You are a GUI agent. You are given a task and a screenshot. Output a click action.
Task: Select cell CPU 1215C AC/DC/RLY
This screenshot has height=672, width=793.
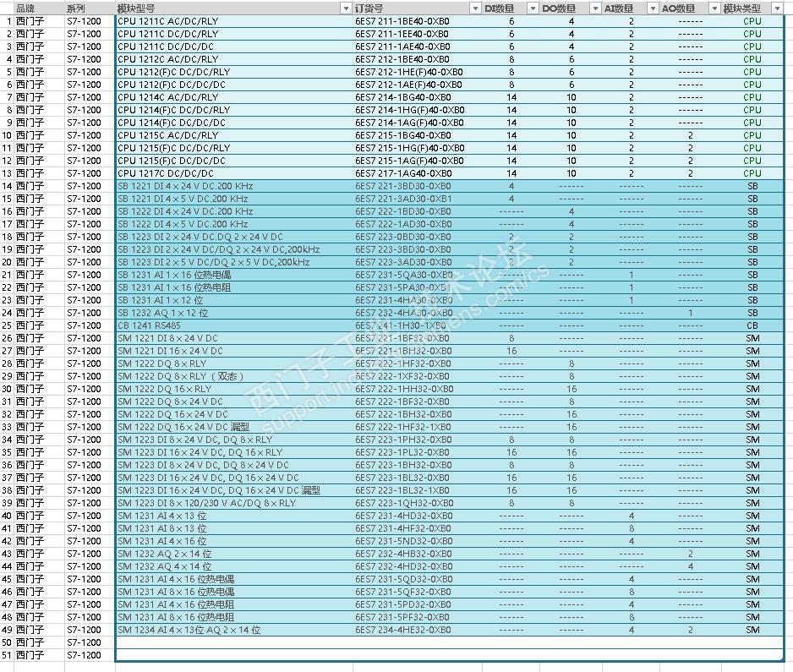pos(234,135)
